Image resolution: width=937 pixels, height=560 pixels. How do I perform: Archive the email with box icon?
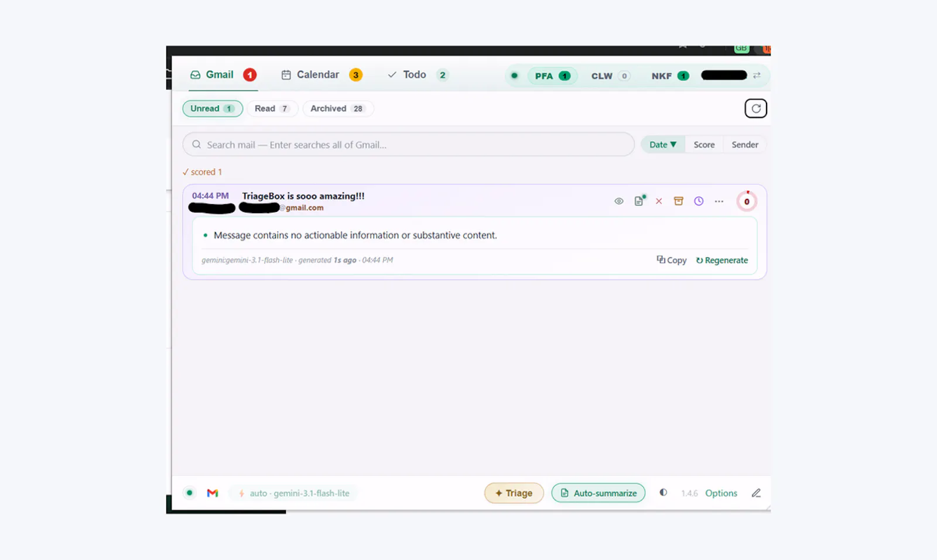[x=679, y=201]
